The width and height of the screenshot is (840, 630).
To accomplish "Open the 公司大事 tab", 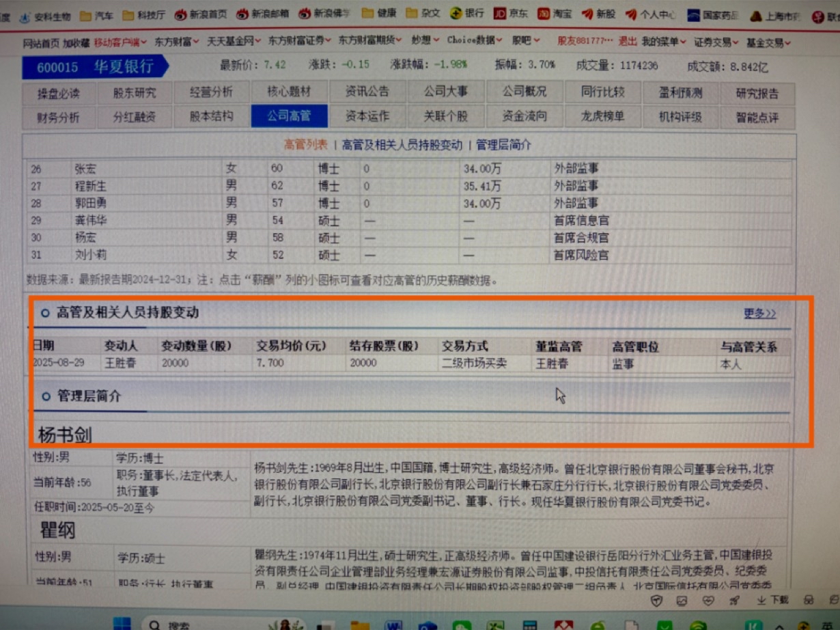I will point(446,92).
